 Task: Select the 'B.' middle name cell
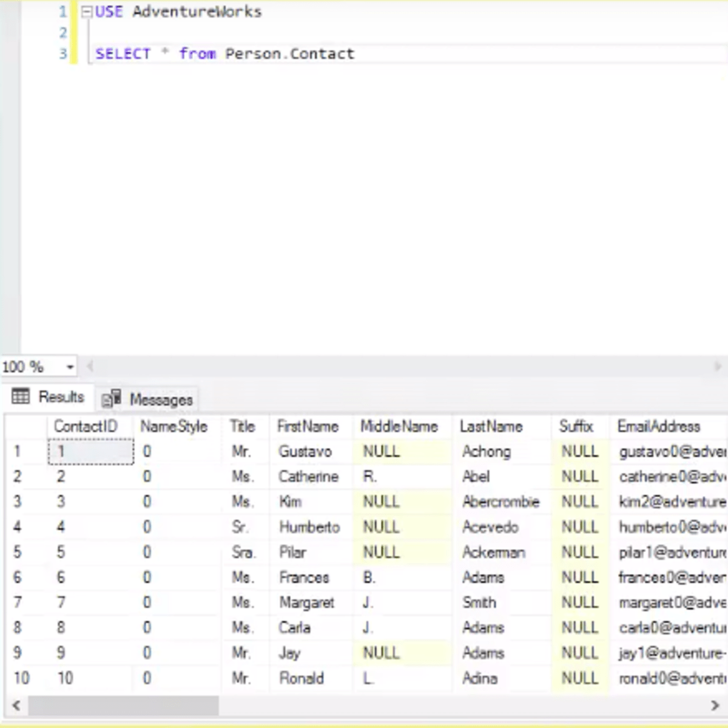click(x=402, y=578)
